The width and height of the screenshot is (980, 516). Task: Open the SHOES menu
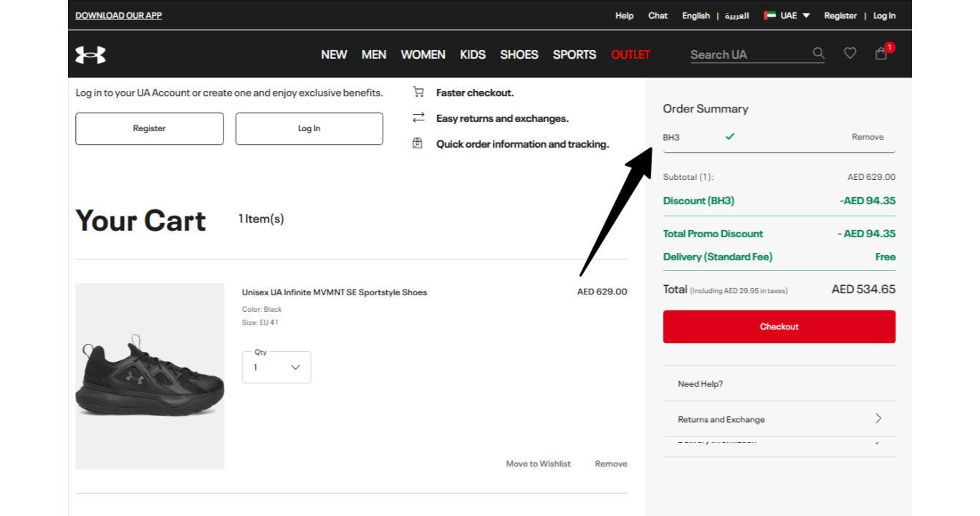click(519, 54)
